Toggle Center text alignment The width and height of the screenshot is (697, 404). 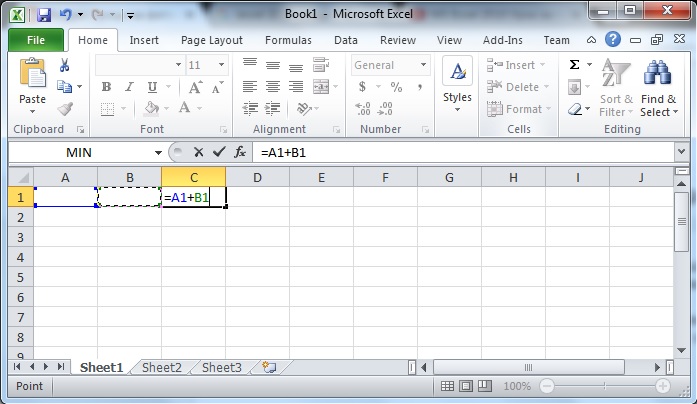(273, 86)
